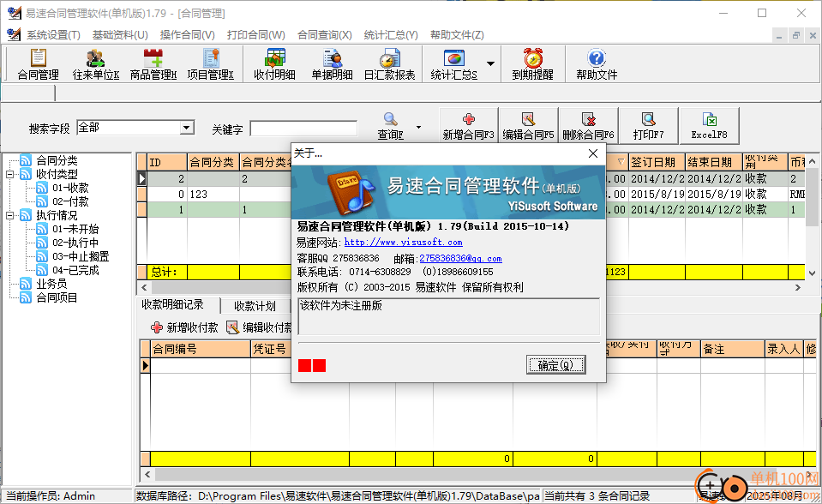Click 该软件为未注册版 registration text box
The width and height of the screenshot is (822, 504).
[x=449, y=316]
